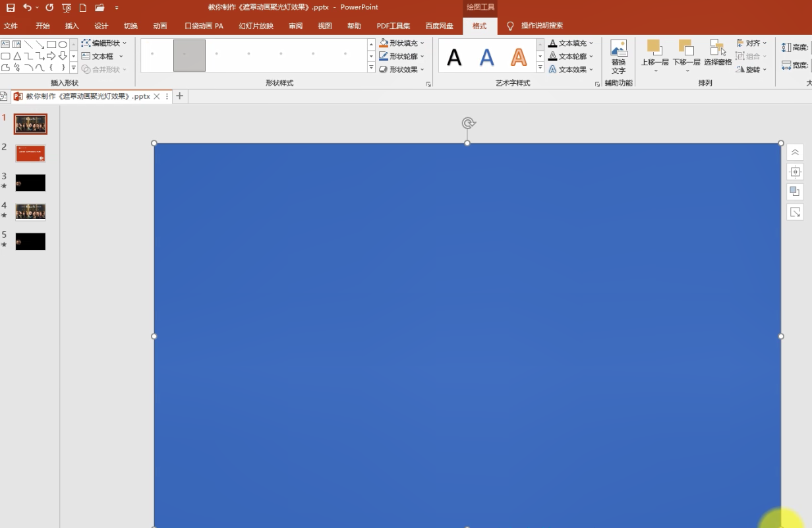Click the Undo arrow icon

coord(27,7)
